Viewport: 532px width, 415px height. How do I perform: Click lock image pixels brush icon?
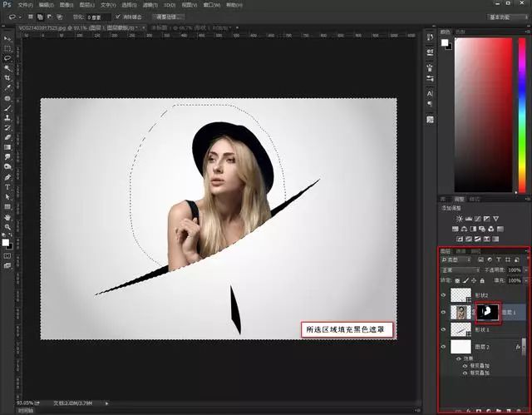465,280
